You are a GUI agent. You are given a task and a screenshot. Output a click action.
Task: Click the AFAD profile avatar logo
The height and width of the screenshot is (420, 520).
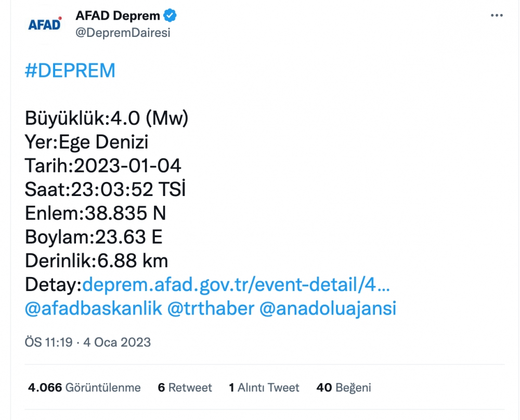(45, 24)
